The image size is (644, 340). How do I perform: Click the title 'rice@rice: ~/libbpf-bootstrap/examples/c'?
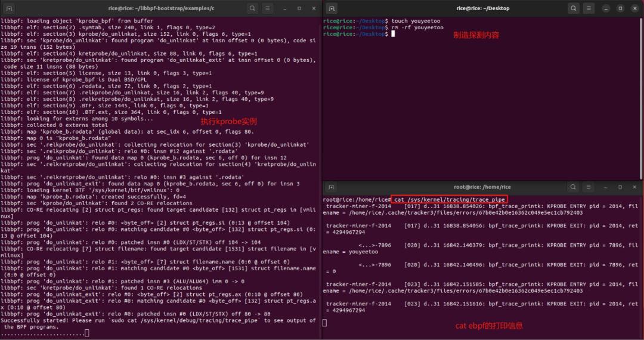pos(161,8)
